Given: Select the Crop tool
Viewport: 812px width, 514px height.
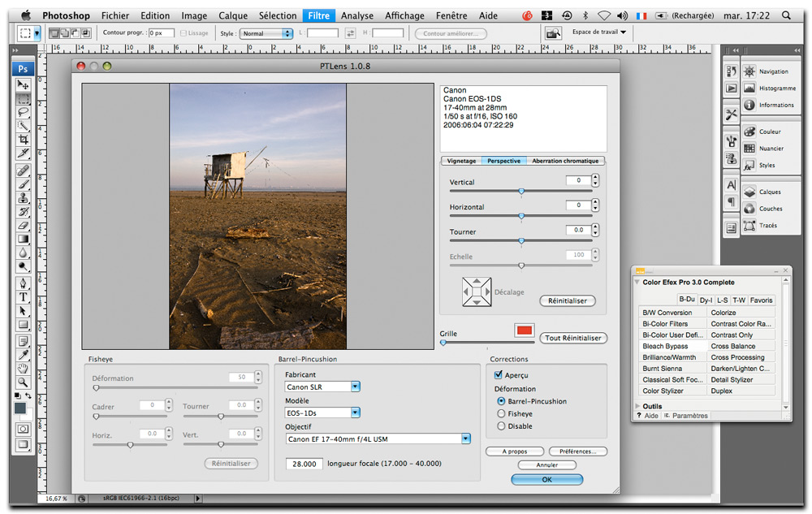Looking at the screenshot, I should [24, 140].
